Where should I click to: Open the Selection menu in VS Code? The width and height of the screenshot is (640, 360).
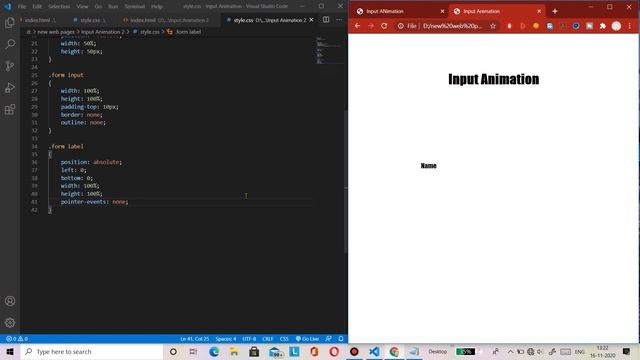click(x=59, y=7)
